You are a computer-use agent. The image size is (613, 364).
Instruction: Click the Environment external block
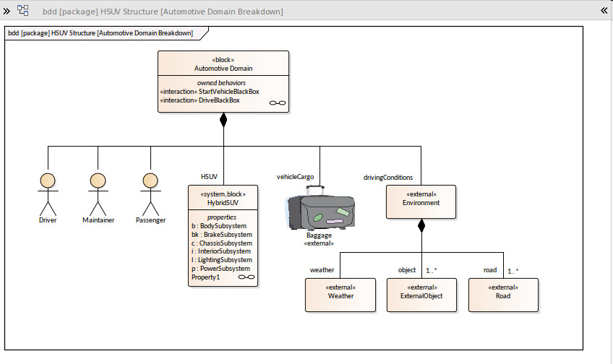coord(421,201)
